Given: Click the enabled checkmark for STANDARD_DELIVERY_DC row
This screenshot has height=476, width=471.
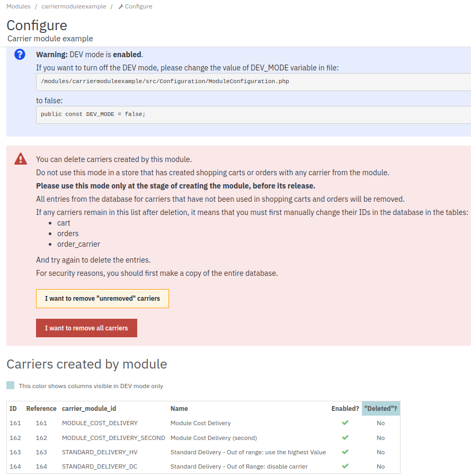Looking at the screenshot, I should (x=345, y=466).
